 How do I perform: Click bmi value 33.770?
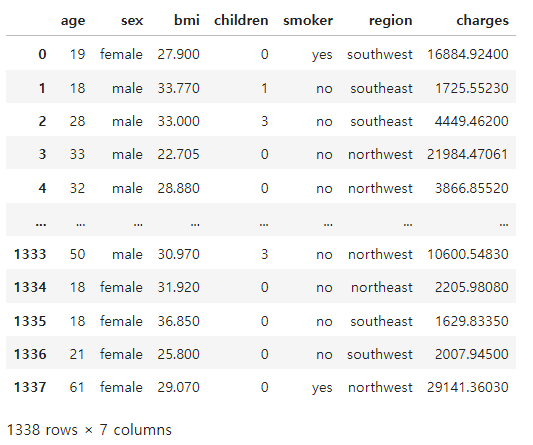[x=178, y=88]
